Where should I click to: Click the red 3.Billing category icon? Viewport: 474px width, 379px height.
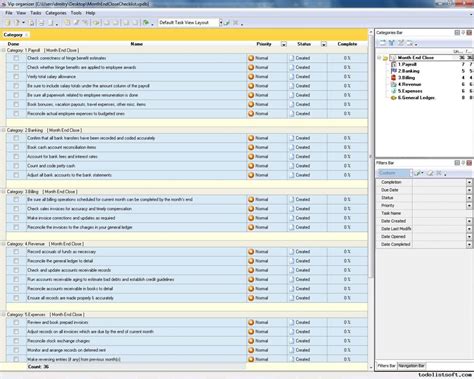[x=393, y=78]
